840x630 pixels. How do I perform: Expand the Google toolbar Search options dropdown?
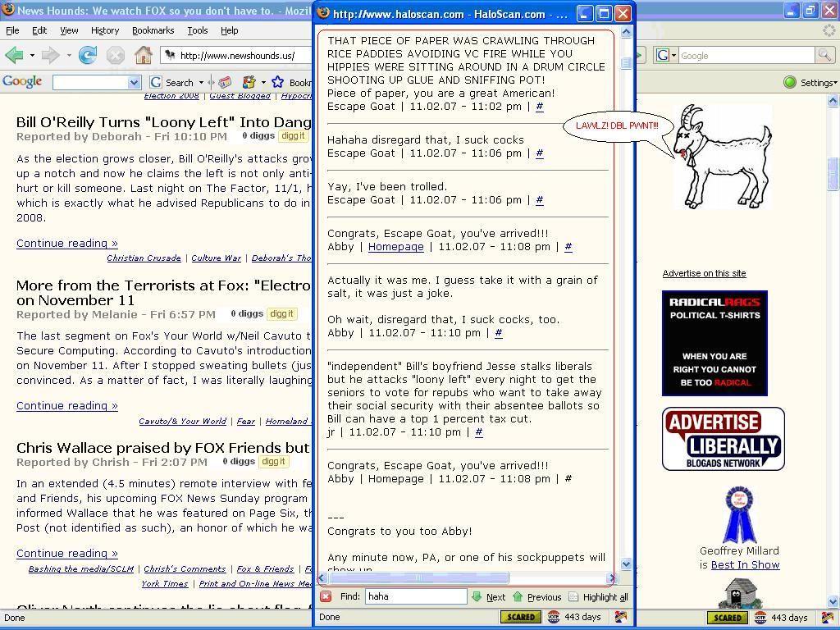pos(203,82)
